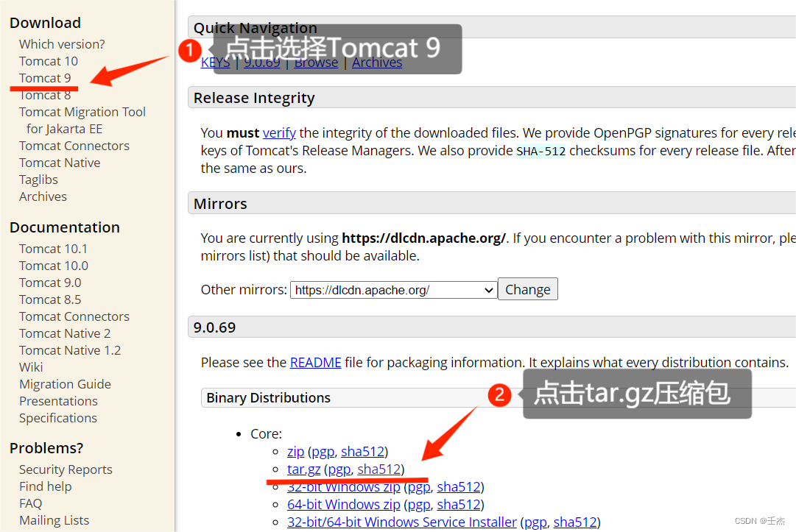Open the sha512 checksum for tar.gz
796x532 pixels.
(x=379, y=469)
